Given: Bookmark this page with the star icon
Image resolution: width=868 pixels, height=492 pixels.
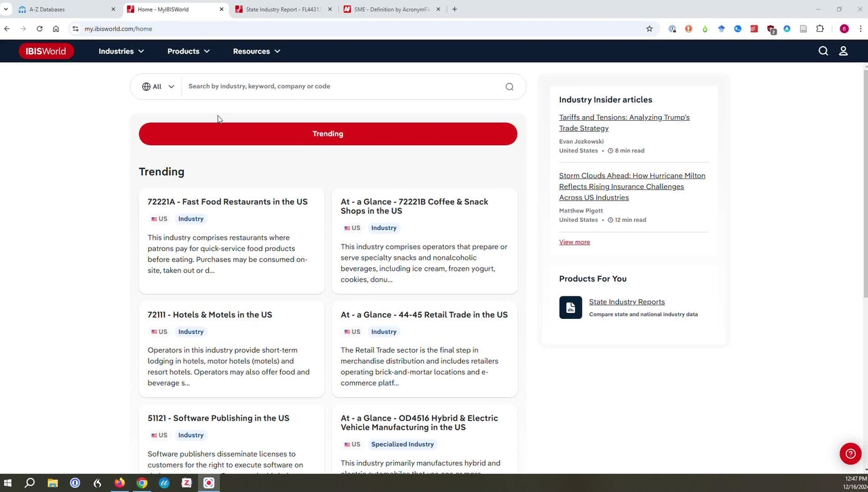Looking at the screenshot, I should pyautogui.click(x=649, y=29).
